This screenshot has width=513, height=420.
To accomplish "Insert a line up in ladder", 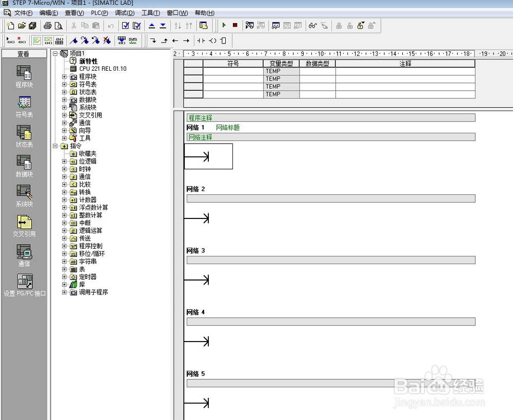I will tap(164, 41).
